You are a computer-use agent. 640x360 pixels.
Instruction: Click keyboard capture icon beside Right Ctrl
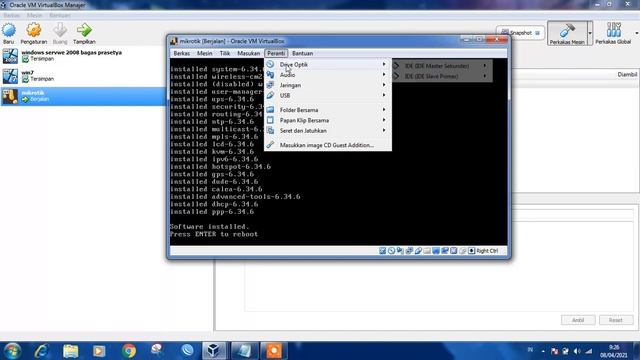[471, 251]
